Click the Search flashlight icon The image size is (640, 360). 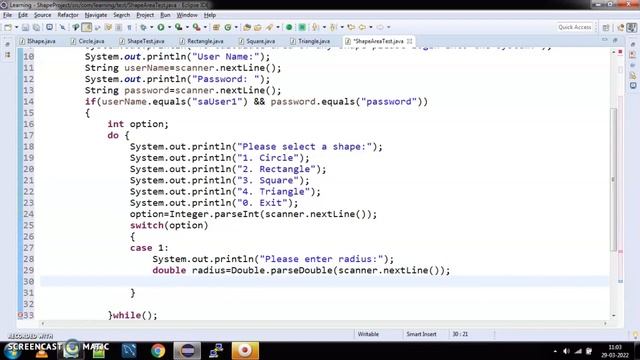269,27
